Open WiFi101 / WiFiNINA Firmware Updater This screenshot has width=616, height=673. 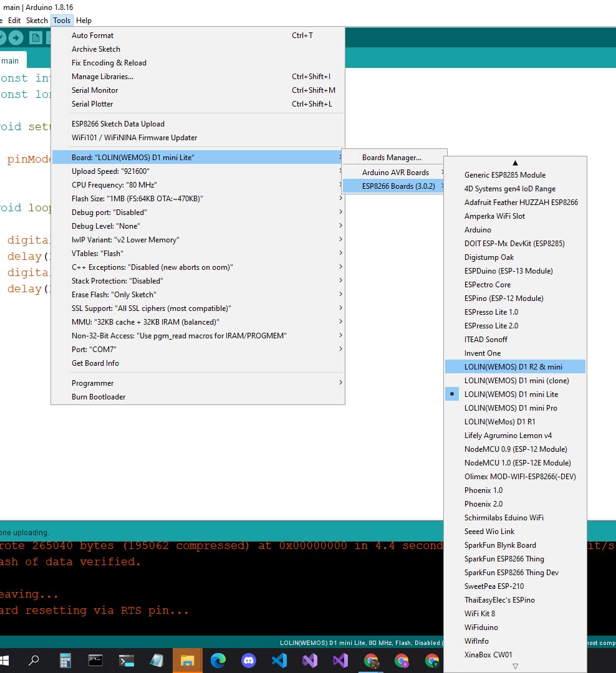(198, 137)
